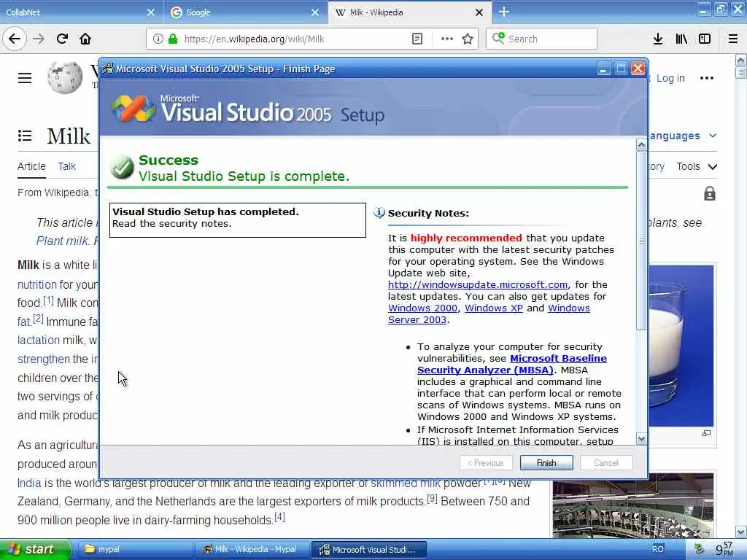Follow the India link in the article
The height and width of the screenshot is (560, 747).
pos(29,483)
